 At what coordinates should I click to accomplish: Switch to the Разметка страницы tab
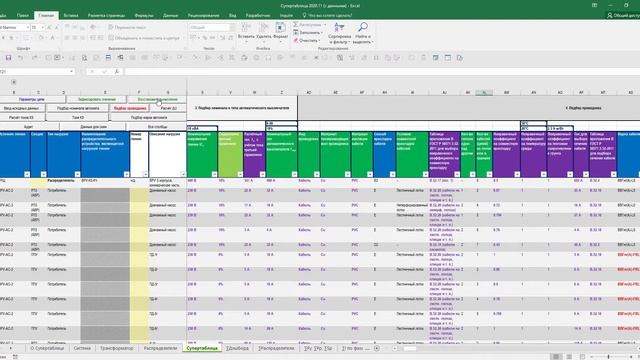pyautogui.click(x=107, y=16)
